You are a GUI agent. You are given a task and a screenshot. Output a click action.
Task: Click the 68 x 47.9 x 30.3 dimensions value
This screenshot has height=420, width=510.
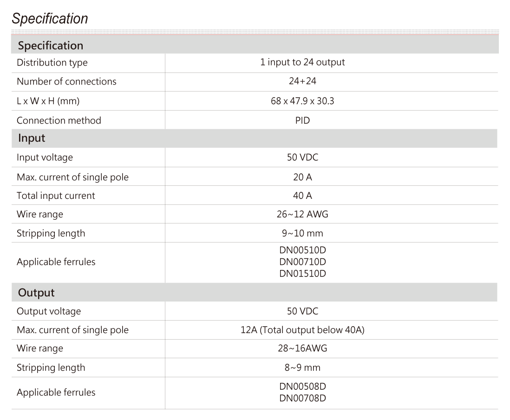coord(302,101)
